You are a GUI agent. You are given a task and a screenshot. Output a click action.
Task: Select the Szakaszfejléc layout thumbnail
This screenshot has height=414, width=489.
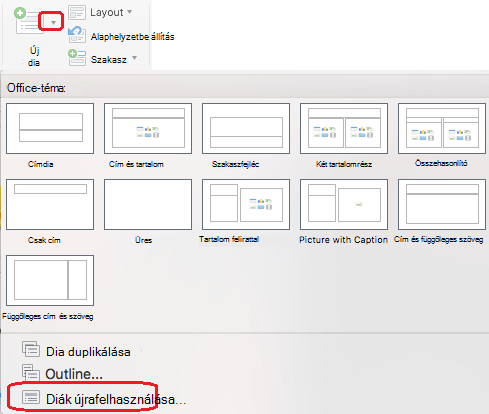246,128
